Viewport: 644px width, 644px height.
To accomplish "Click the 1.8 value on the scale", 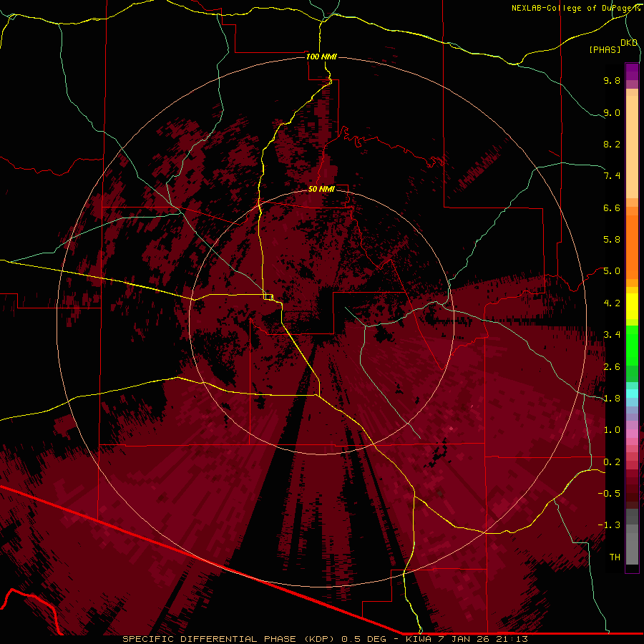I will [x=612, y=399].
